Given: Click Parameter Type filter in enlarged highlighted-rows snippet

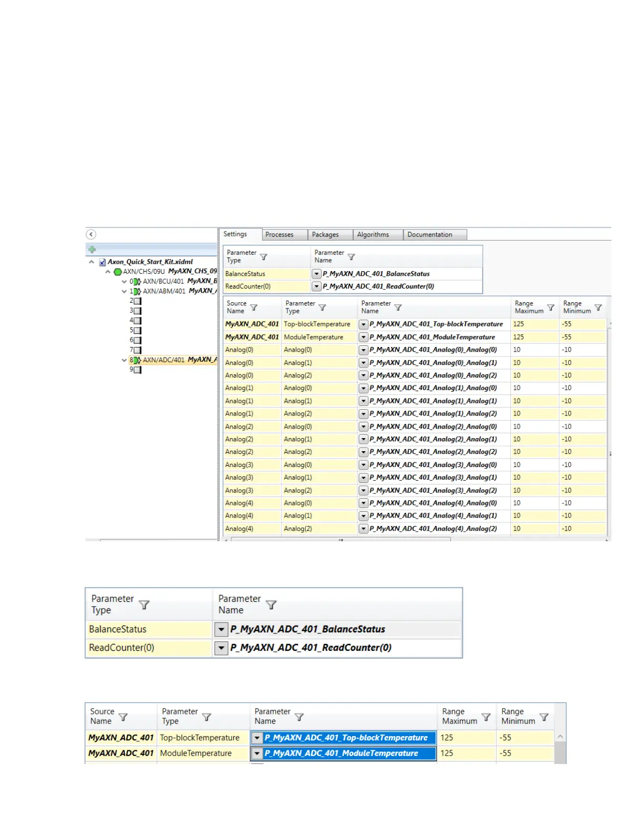Looking at the screenshot, I should [207, 717].
